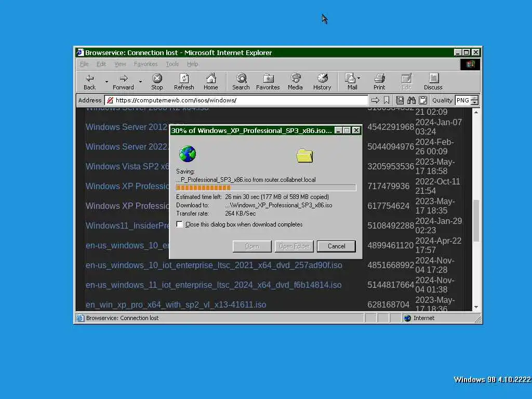Go back with the Back arrow
532x399 pixels.
coord(89,82)
